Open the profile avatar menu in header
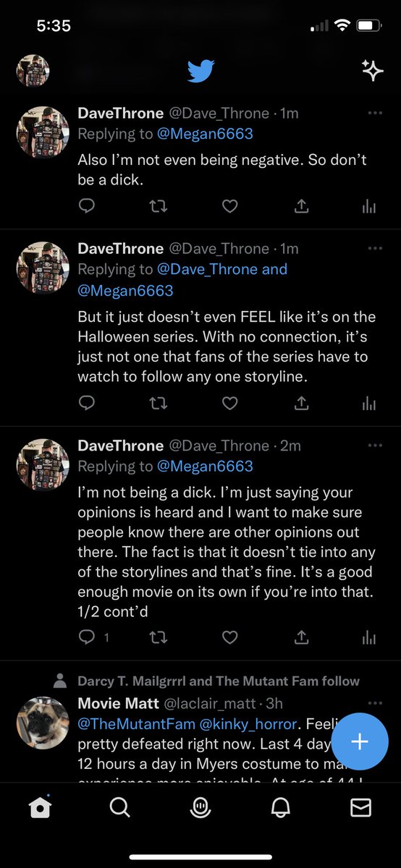This screenshot has height=868, width=401. [33, 71]
